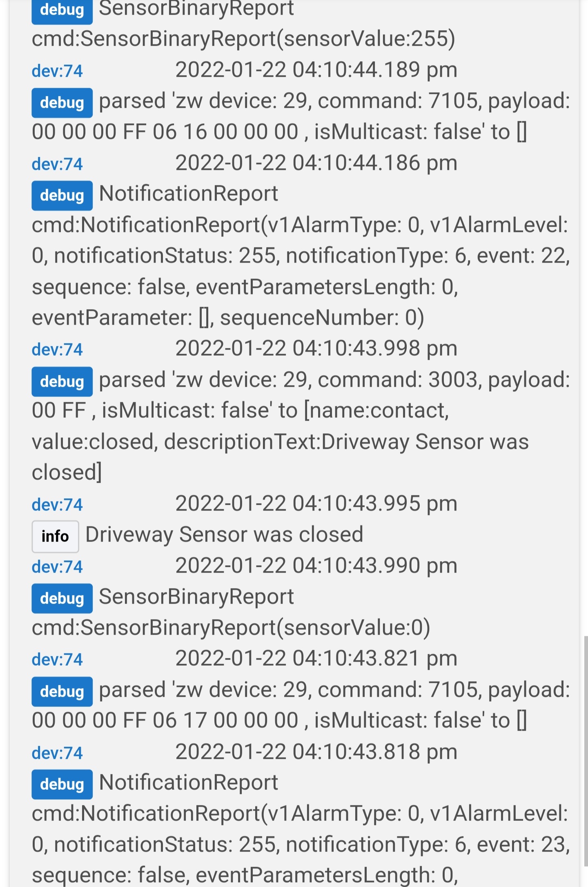Click debug badge beside payload 06 16
The image size is (588, 887).
[62, 103]
